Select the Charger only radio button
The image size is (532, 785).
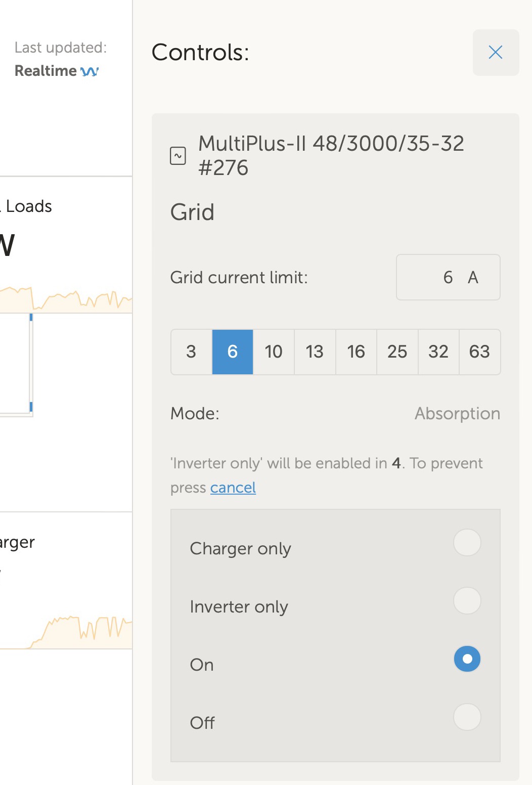tap(467, 543)
